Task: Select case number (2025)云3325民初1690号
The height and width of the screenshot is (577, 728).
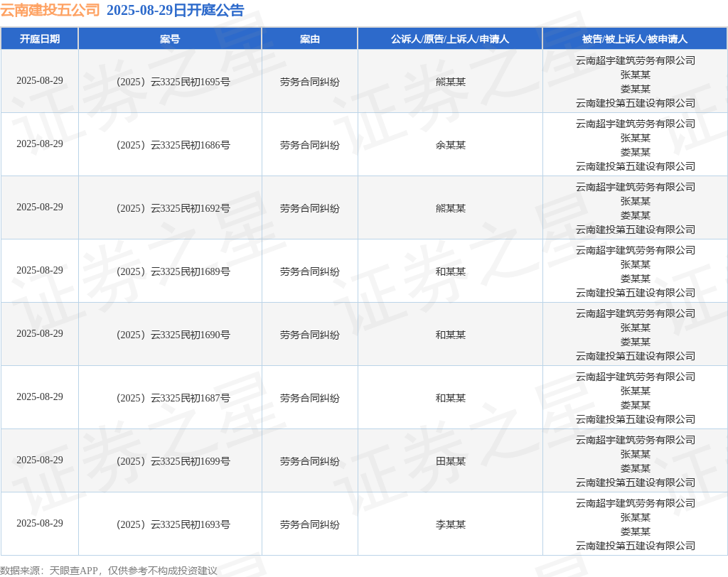Action: tap(173, 335)
